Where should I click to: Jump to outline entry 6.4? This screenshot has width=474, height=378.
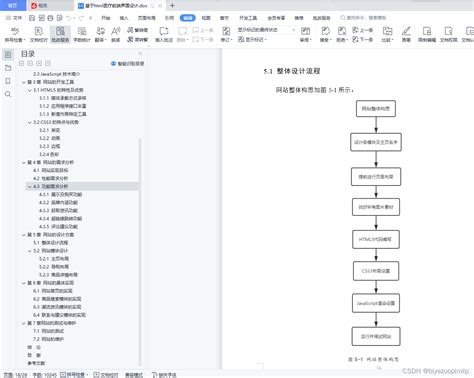[x=59, y=315]
